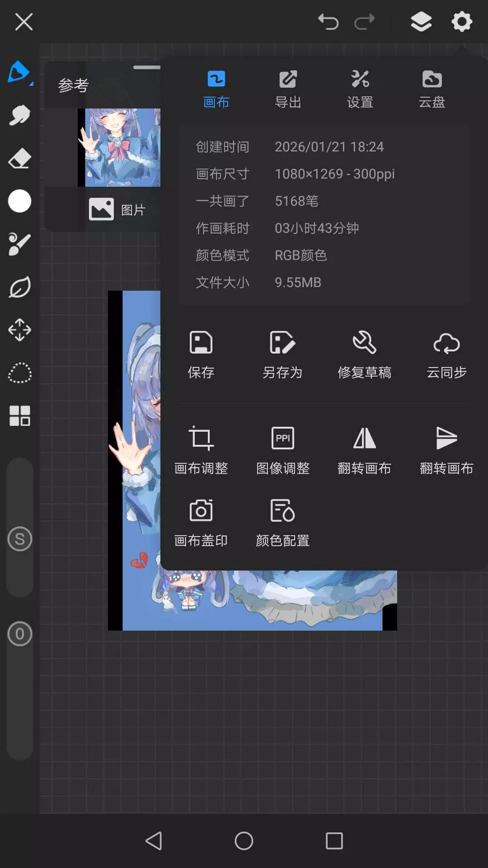The width and height of the screenshot is (488, 868).
Task: Open 图像调整 PPI settings
Action: (x=283, y=450)
